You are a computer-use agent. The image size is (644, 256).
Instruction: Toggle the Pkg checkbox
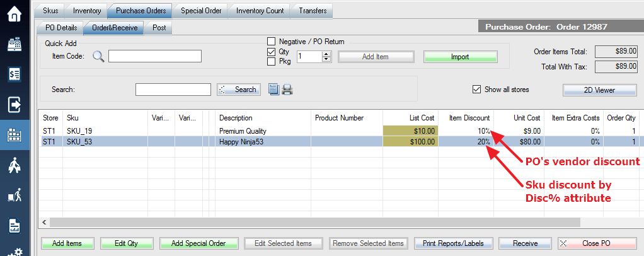click(x=271, y=62)
